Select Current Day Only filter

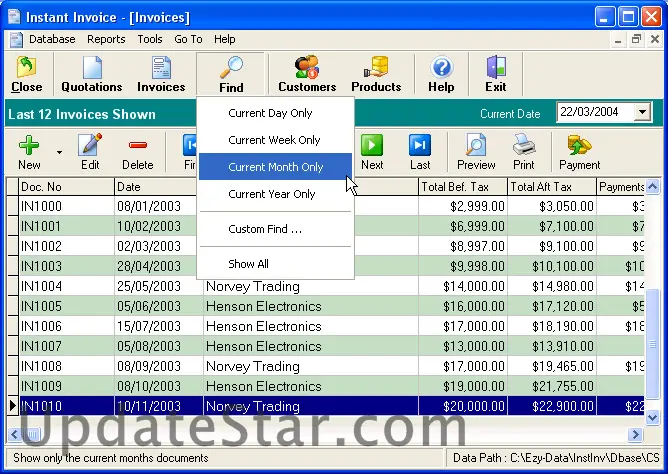(275, 113)
